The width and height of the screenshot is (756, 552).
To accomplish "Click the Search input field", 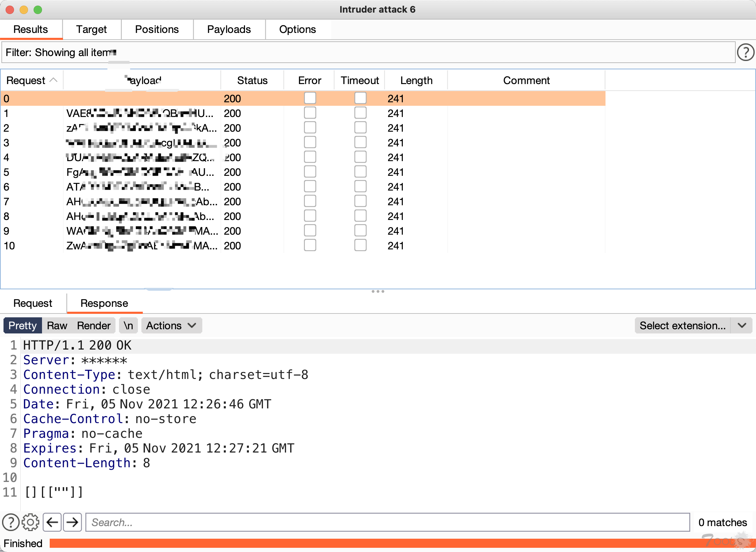I will click(x=387, y=522).
